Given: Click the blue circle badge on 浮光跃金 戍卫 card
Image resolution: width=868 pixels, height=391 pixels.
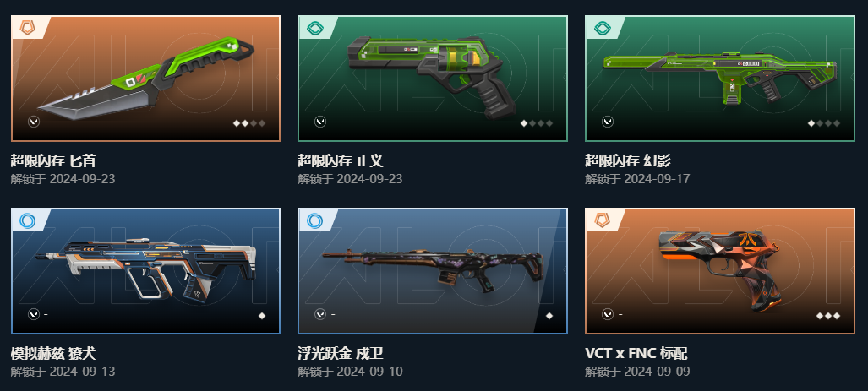Looking at the screenshot, I should tap(314, 220).
